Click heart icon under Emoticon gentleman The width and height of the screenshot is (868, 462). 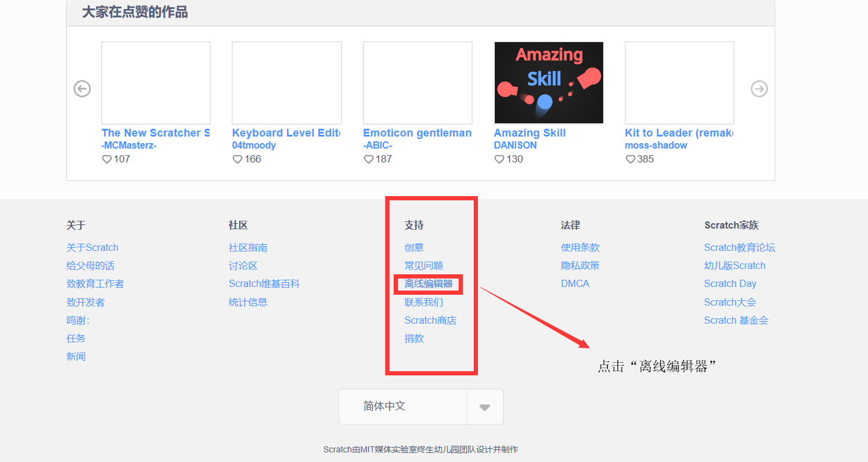[x=368, y=159]
